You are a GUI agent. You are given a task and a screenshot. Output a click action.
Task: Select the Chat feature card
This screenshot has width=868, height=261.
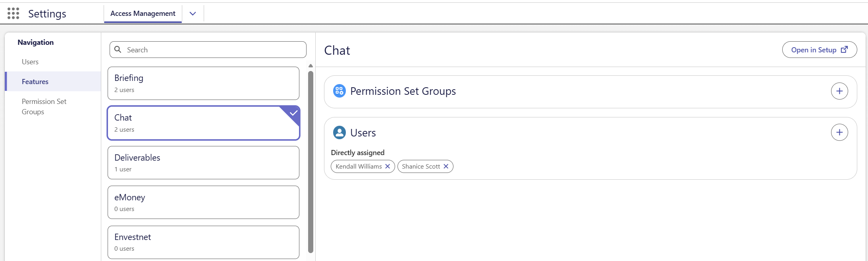point(203,123)
